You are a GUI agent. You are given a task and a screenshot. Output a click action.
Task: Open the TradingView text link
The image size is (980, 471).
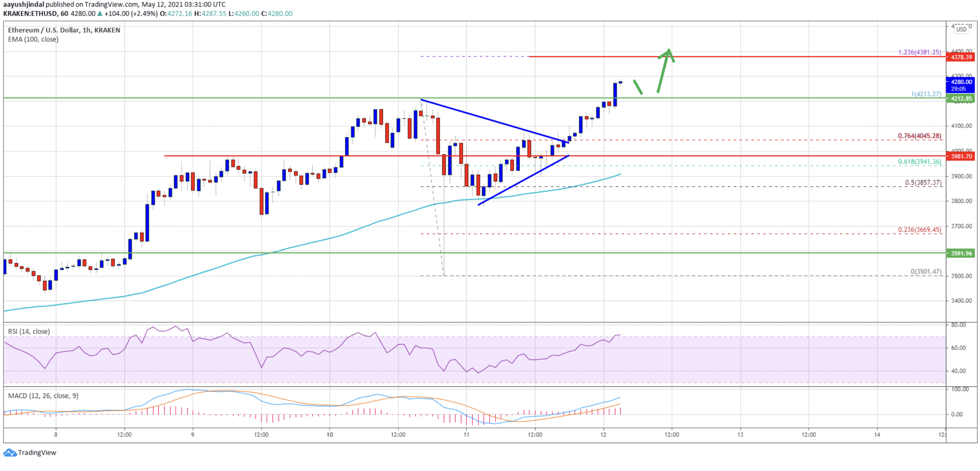(37, 452)
